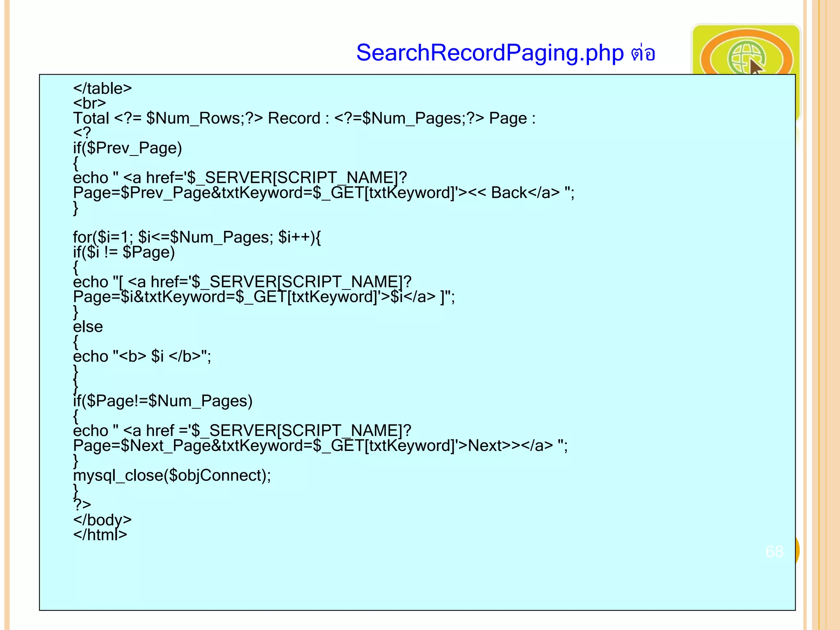Click the '?>' PHP closing tag

pyautogui.click(x=82, y=505)
